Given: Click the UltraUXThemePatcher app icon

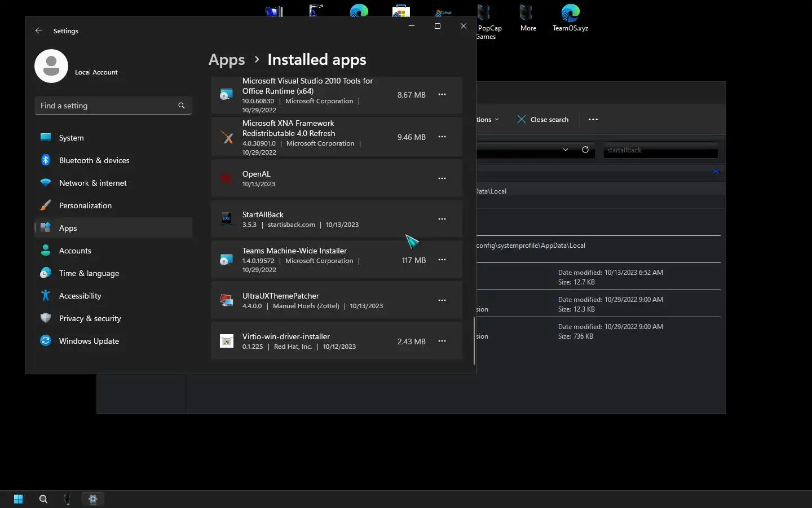Looking at the screenshot, I should click(226, 300).
